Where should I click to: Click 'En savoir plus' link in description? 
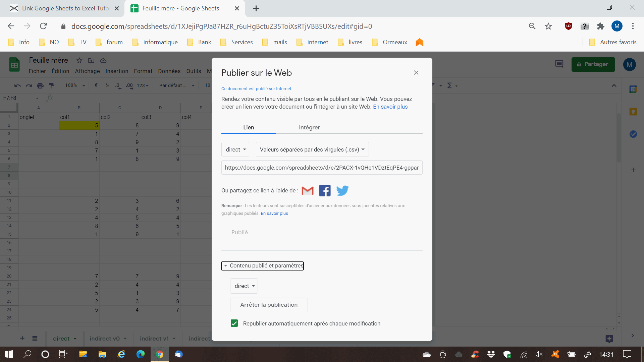tap(390, 107)
